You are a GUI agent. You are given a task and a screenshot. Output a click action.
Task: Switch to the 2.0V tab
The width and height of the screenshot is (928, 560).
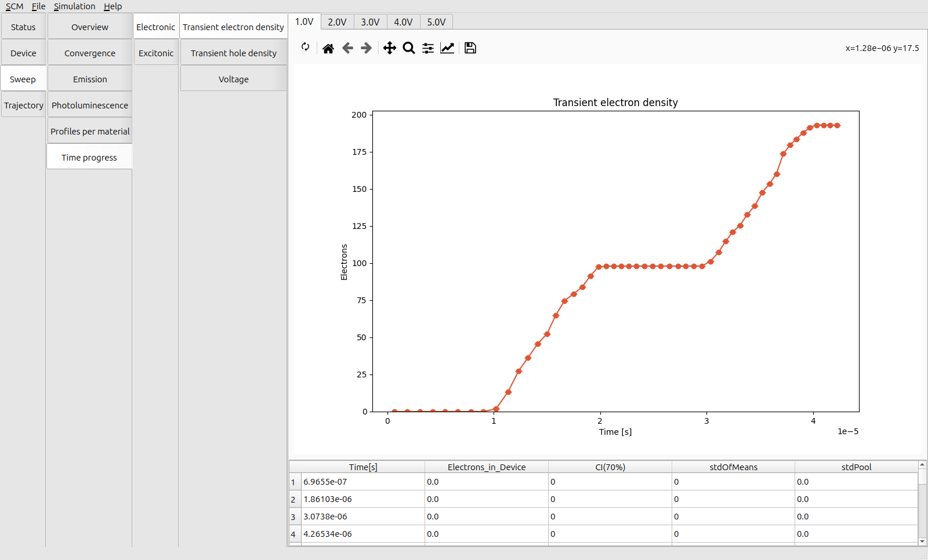point(337,22)
